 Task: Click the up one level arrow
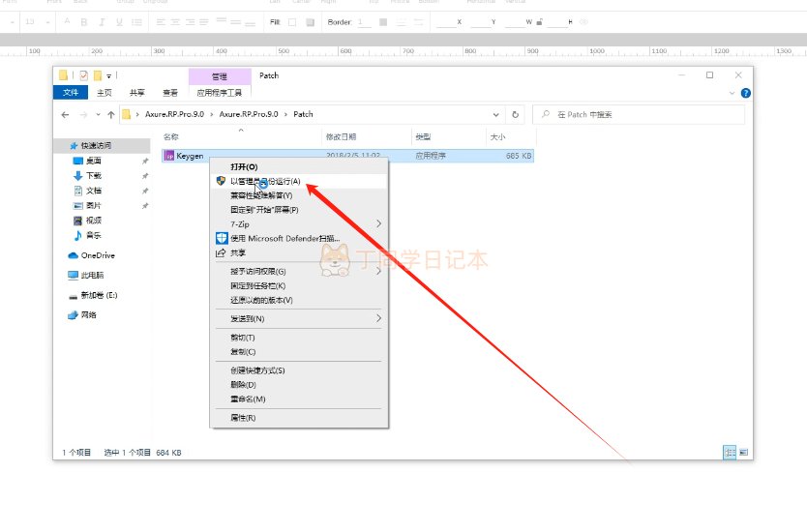point(111,114)
